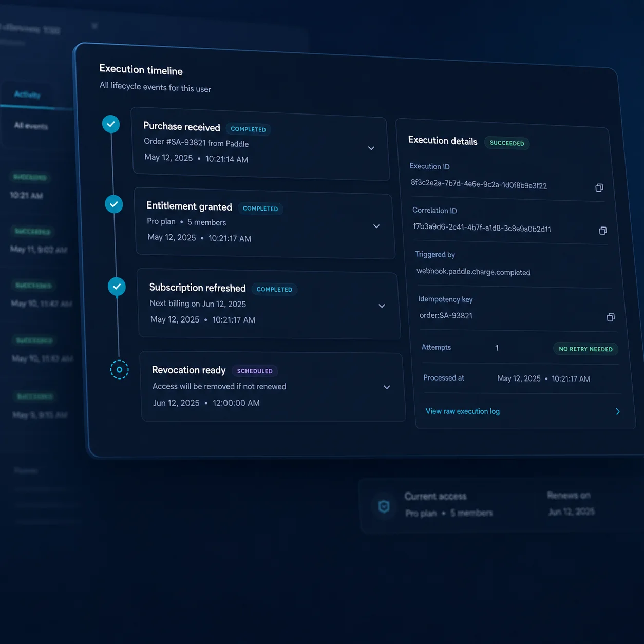
Task: Select the execution ID 8f3c2e2a-7b7d-4e6e-9c2a-1d0f8b9e3f22
Action: coord(479,184)
